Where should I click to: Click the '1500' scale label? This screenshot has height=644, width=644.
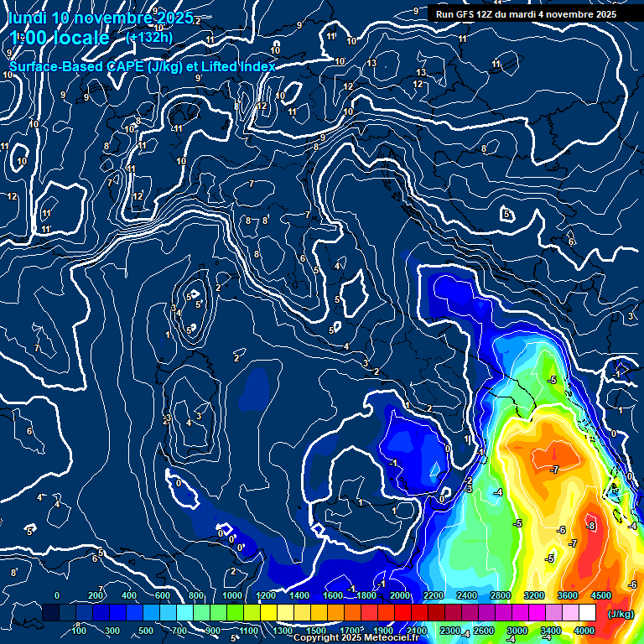[316, 631]
